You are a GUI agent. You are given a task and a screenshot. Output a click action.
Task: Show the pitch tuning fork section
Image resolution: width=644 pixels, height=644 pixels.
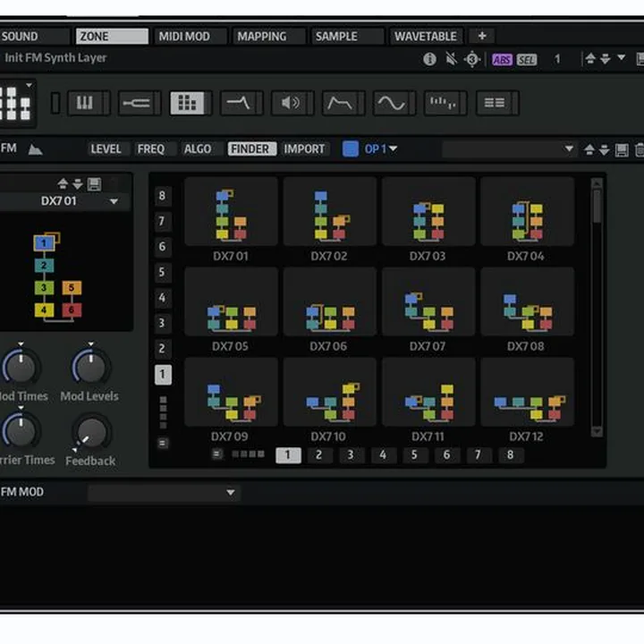tap(137, 103)
